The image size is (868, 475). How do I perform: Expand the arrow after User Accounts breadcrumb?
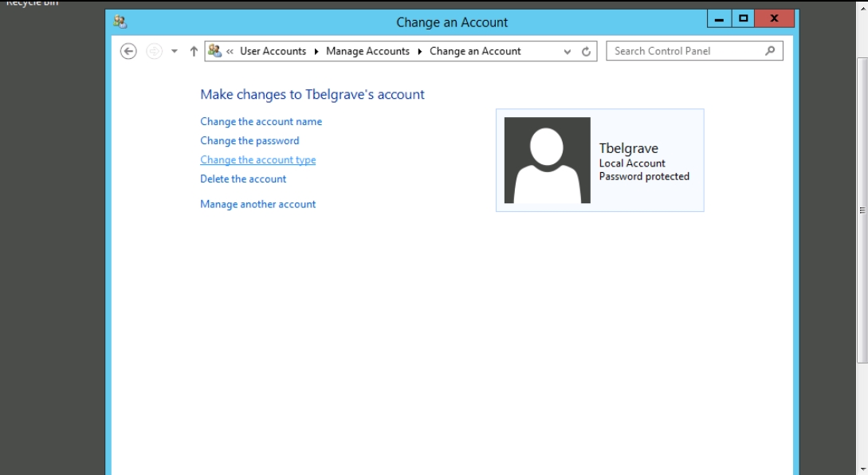point(316,51)
